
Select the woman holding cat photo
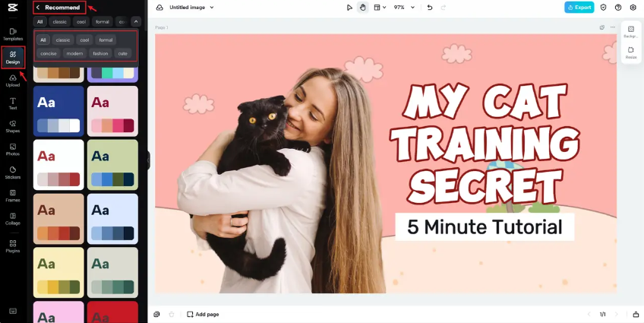click(x=281, y=181)
